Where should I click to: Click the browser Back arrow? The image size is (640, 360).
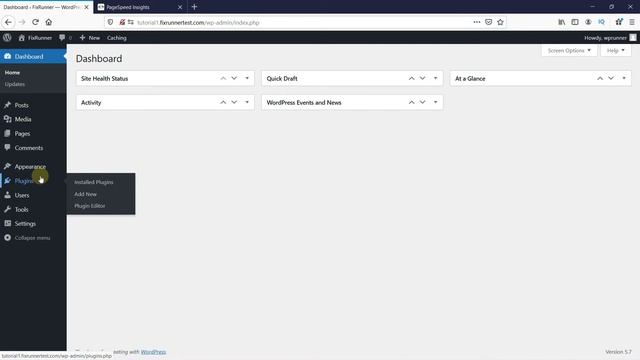coord(8,22)
